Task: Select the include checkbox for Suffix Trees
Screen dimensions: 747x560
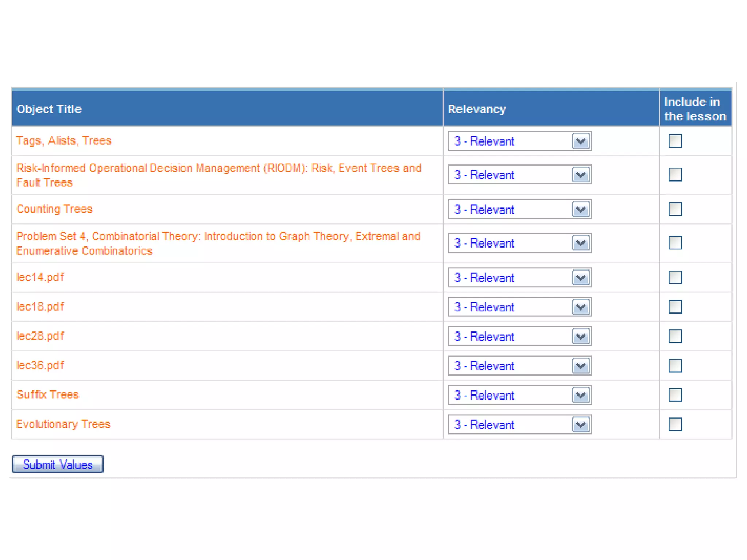Action: pos(675,395)
